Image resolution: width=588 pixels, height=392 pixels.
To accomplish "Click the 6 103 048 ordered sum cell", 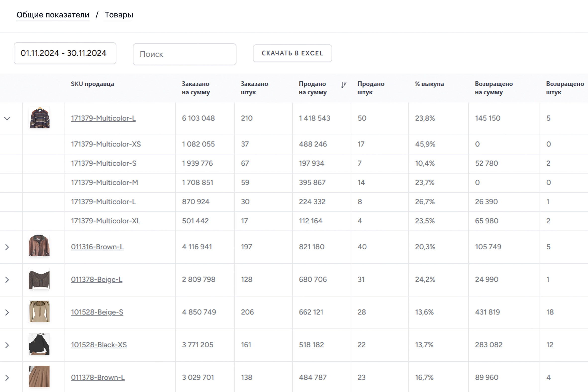I will 198,118.
